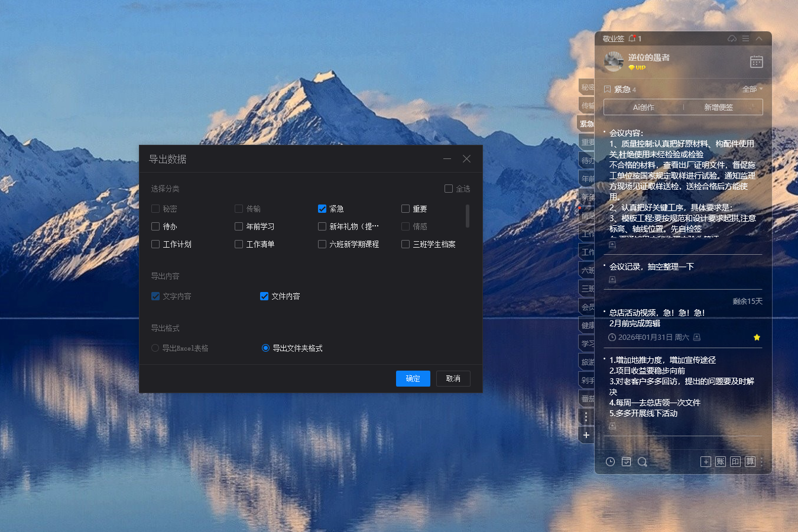798x532 pixels.
Task: Select the to-do calendar icon at bottom left
Action: pyautogui.click(x=626, y=462)
